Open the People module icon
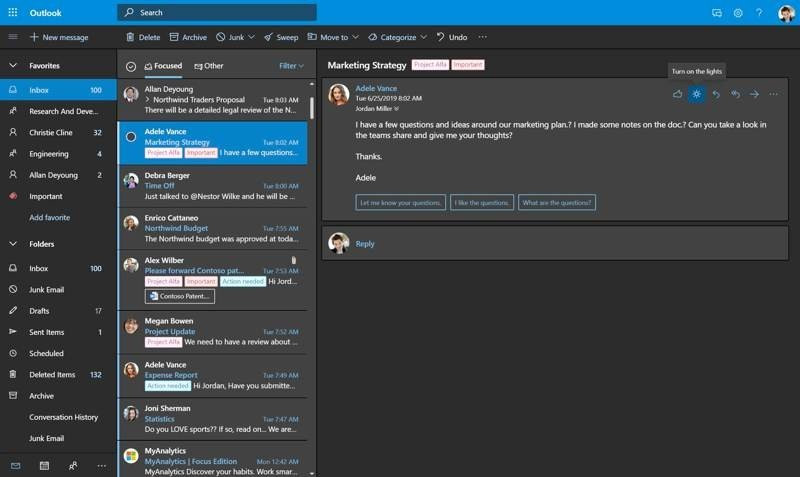 [73, 465]
